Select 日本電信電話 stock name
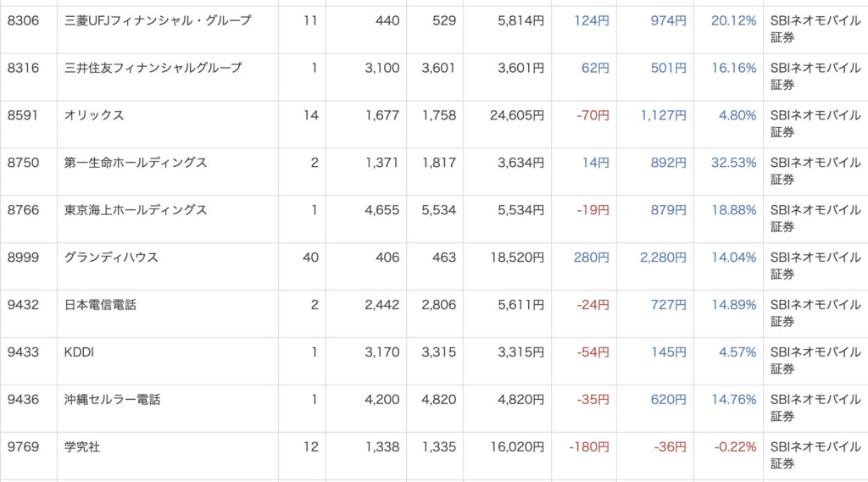 [x=100, y=305]
